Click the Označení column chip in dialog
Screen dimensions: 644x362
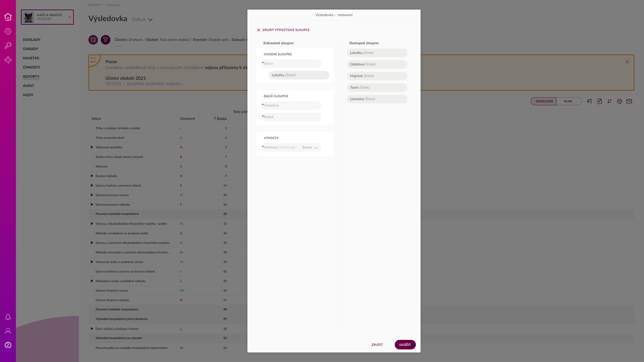coord(291,105)
